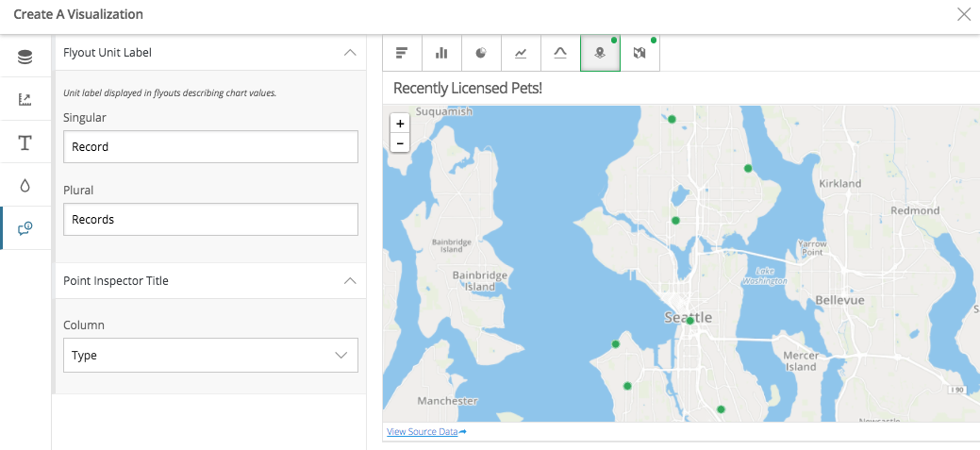Click the Lake Washington map label
The image size is (980, 450).
tap(764, 276)
